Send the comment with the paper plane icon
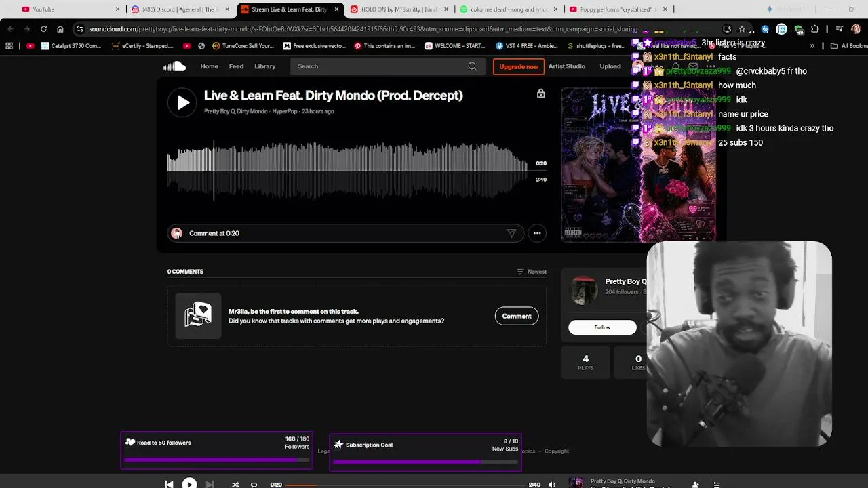This screenshot has width=868, height=488. pos(511,233)
